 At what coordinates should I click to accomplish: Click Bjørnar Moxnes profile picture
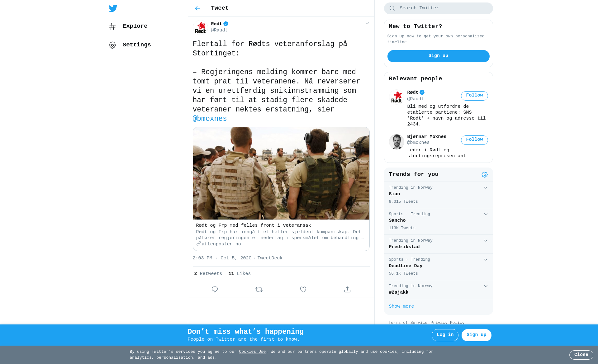tap(396, 142)
